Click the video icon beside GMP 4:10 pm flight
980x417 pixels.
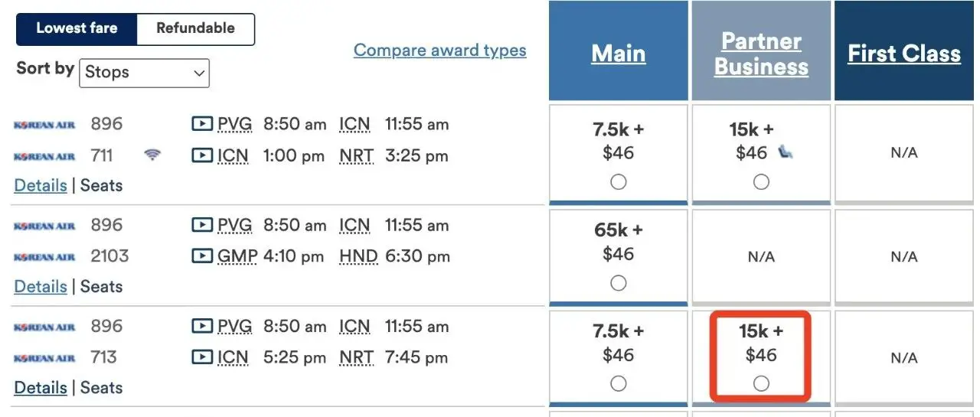point(201,256)
